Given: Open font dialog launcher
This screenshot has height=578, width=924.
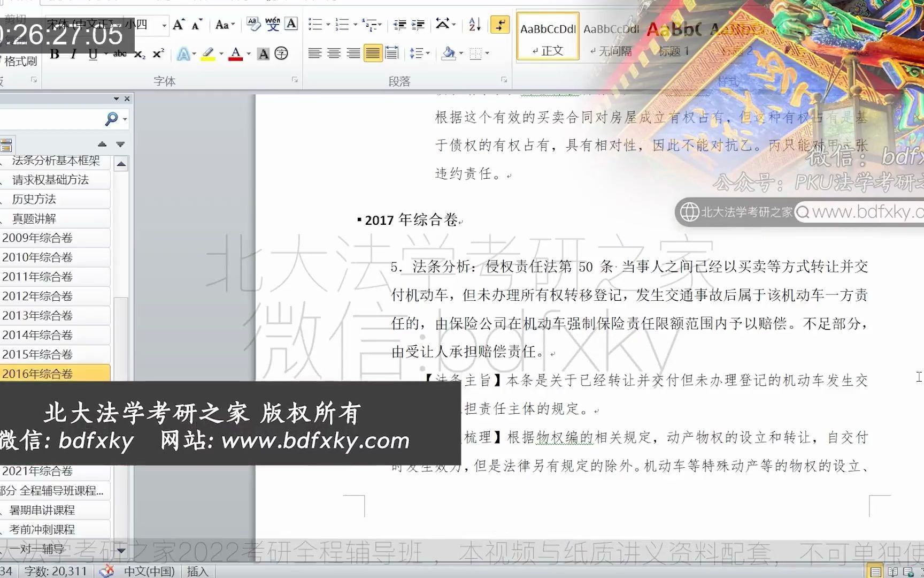Looking at the screenshot, I should click(x=295, y=80).
